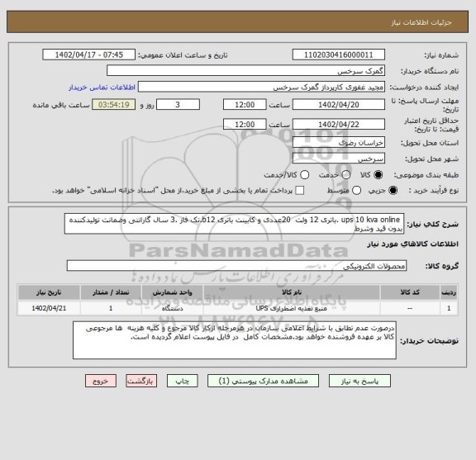Click the remaining days field showing 3
Viewport: 476px width, 460px height.
178,105
